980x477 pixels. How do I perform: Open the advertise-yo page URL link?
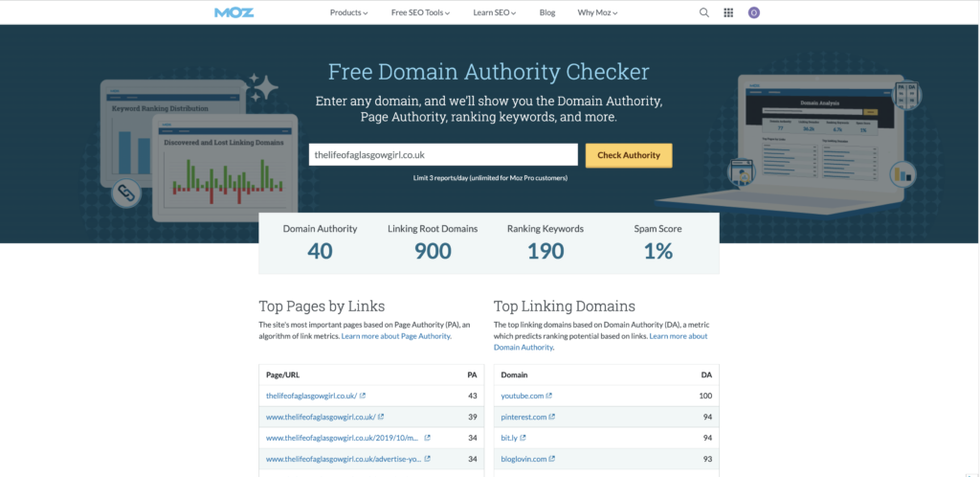pyautogui.click(x=343, y=459)
